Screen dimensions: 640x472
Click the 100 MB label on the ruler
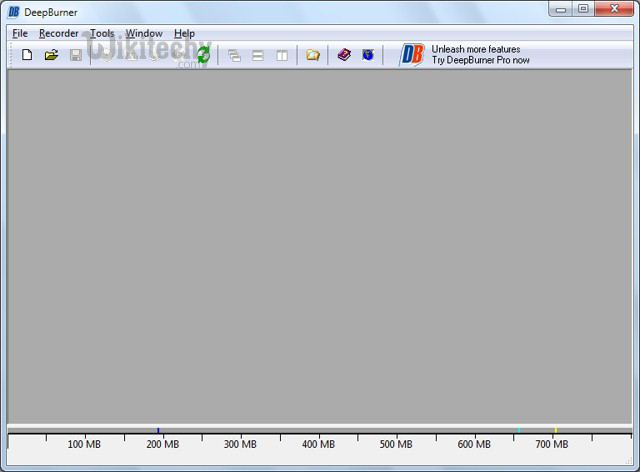[x=84, y=444]
